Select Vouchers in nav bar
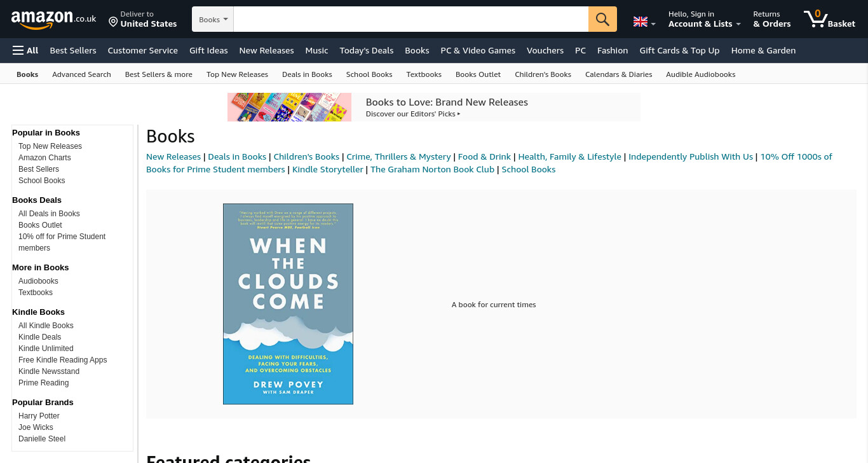 pyautogui.click(x=545, y=50)
